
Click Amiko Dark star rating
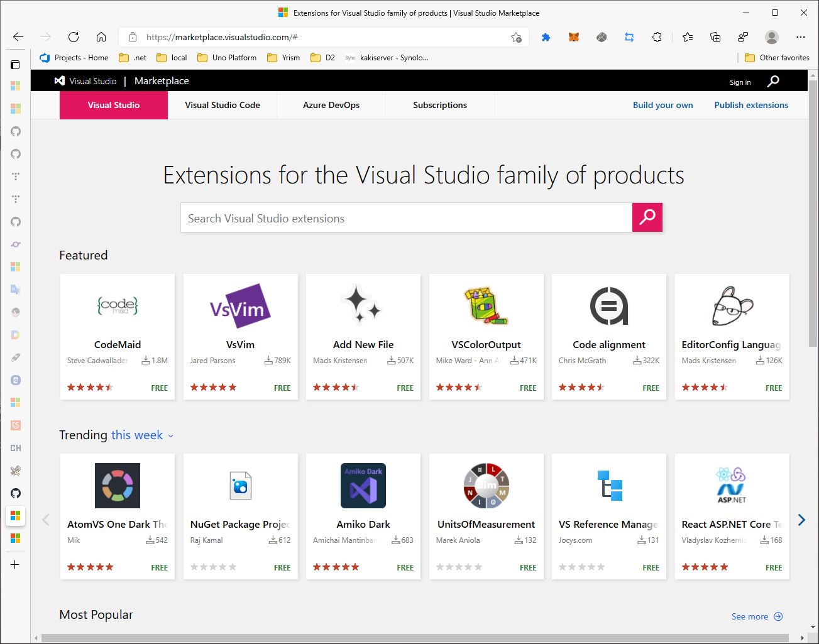(336, 567)
